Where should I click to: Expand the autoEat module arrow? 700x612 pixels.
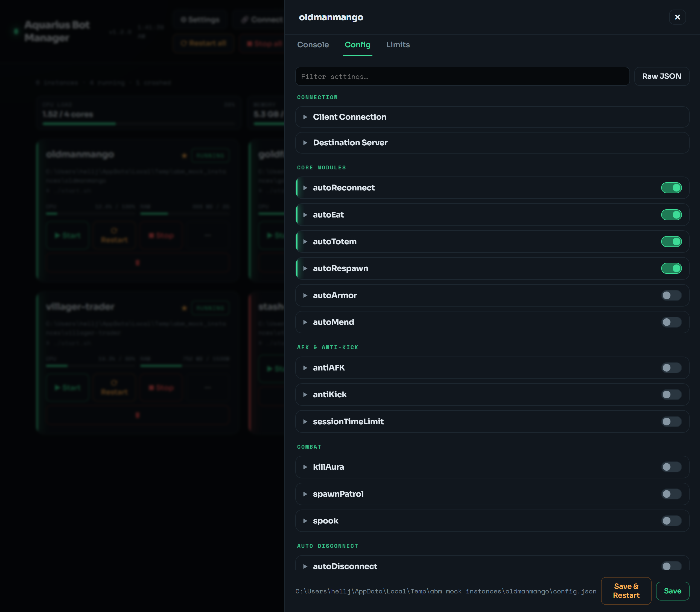pyautogui.click(x=305, y=215)
